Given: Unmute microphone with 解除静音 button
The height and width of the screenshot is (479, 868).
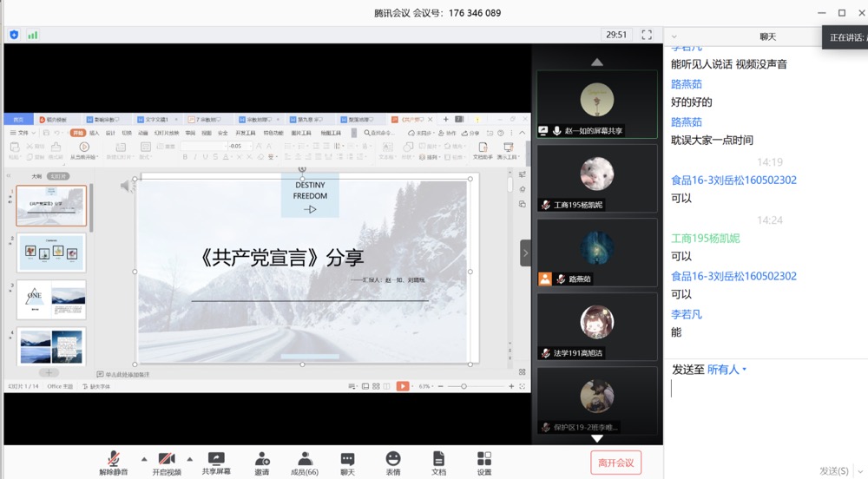Looking at the screenshot, I should click(x=114, y=463).
